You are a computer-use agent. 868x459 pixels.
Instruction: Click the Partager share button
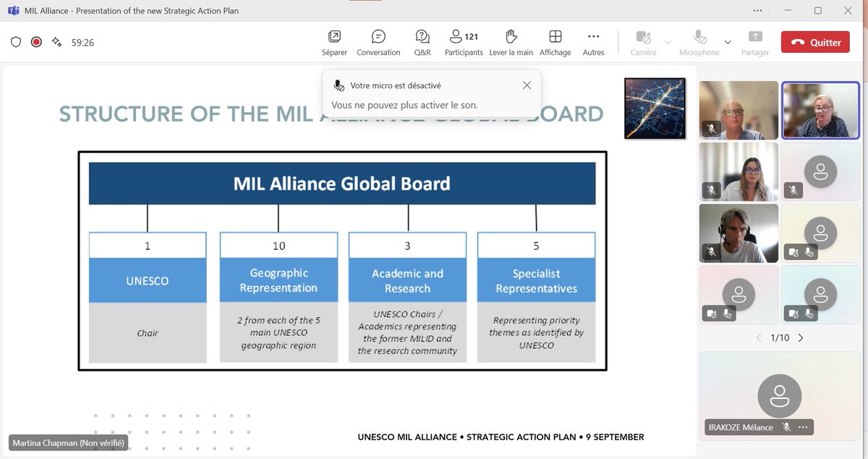[x=755, y=43]
